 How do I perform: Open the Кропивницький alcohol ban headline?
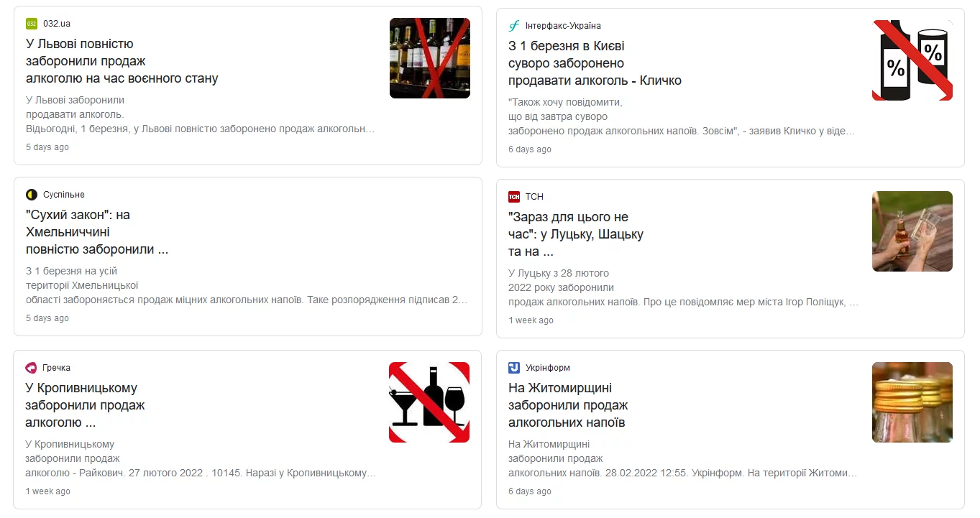pyautogui.click(x=86, y=405)
